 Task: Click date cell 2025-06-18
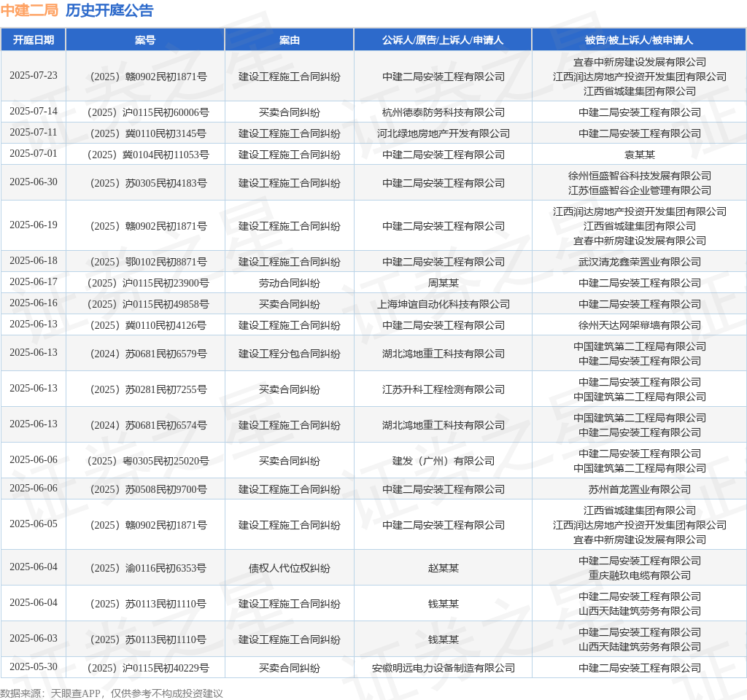pos(34,261)
